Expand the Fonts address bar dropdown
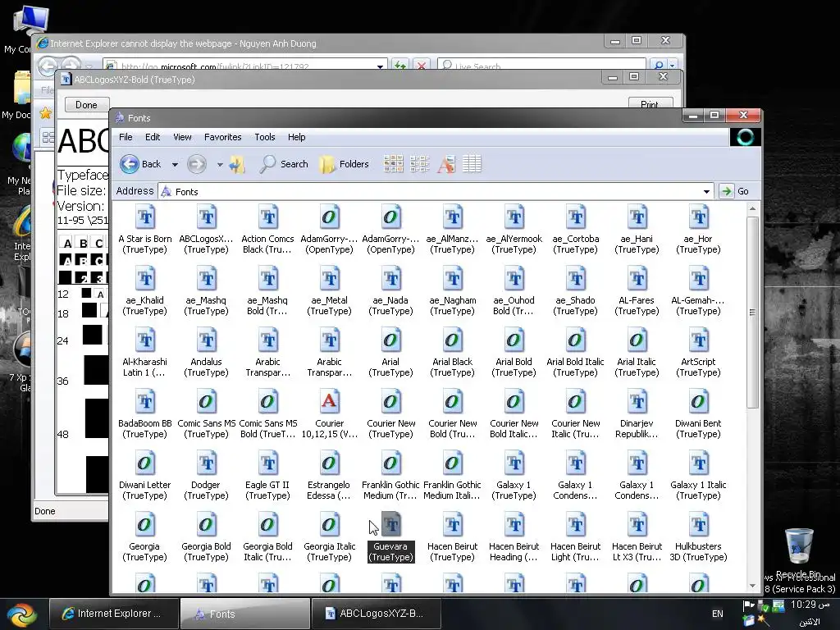 pos(706,191)
